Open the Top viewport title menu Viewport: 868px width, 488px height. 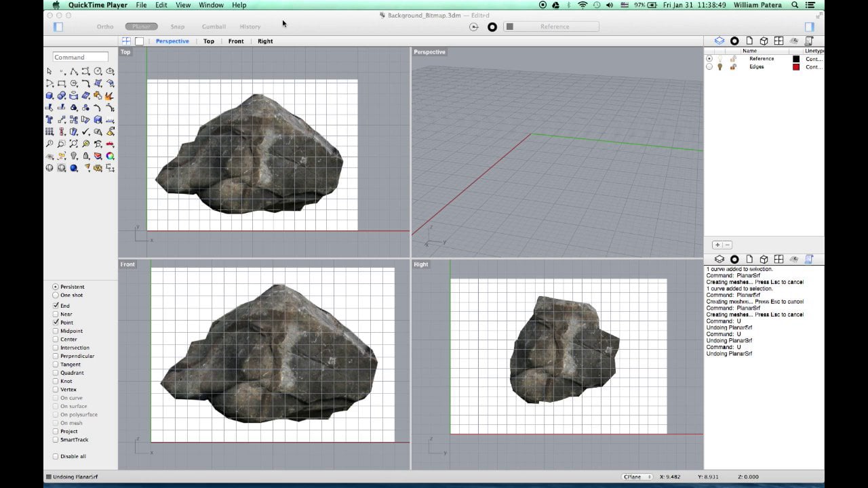[125, 52]
